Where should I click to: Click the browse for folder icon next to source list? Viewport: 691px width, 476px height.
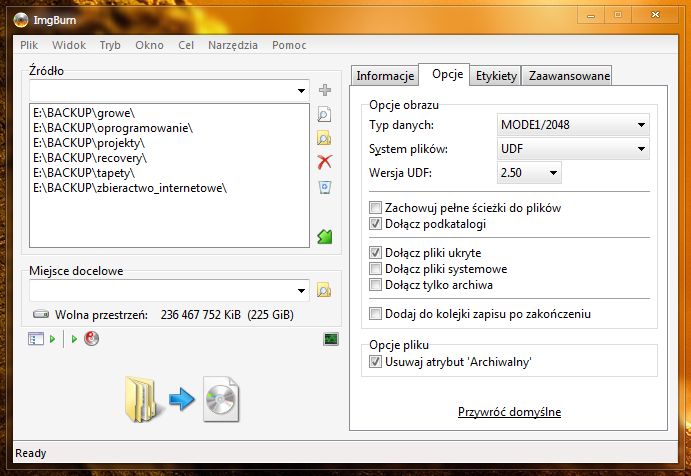click(x=324, y=138)
